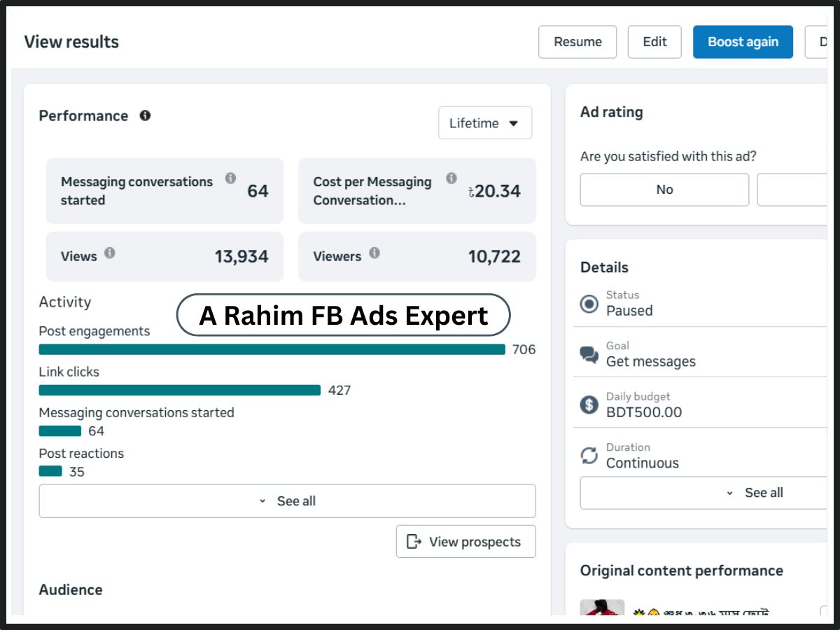Viewport: 840px width, 630px height.
Task: Click the Paused status text
Action: 629,311
